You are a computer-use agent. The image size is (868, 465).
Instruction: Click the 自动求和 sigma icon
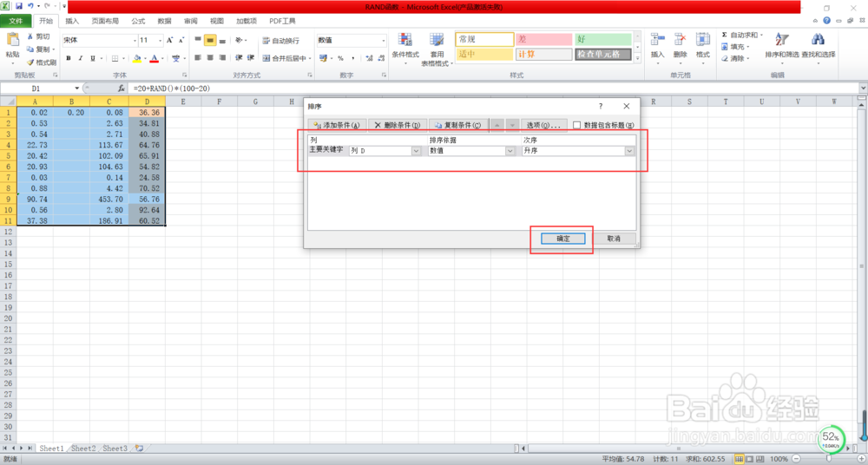(x=725, y=35)
